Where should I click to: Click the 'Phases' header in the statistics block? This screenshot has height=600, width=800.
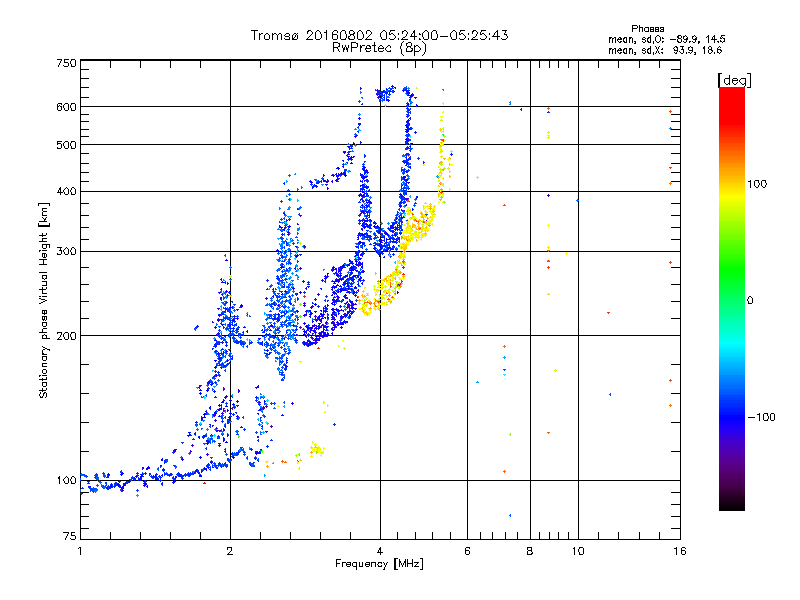[x=647, y=29]
